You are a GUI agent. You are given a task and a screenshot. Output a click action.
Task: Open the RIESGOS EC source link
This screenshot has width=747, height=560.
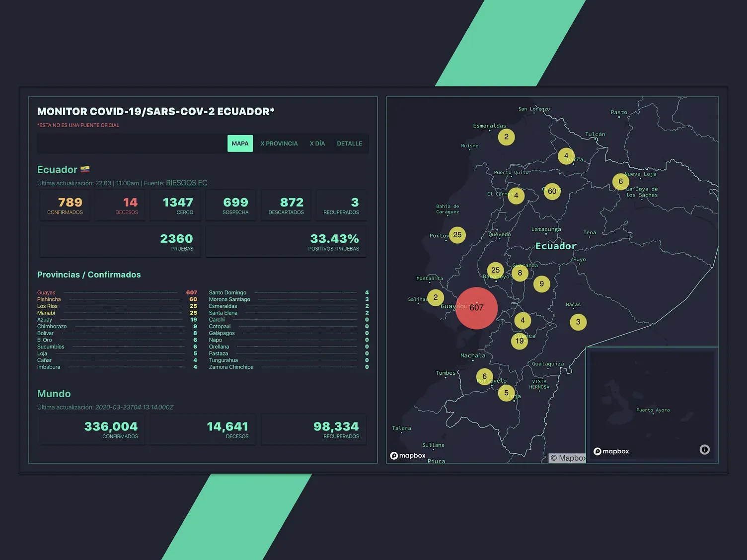(186, 183)
